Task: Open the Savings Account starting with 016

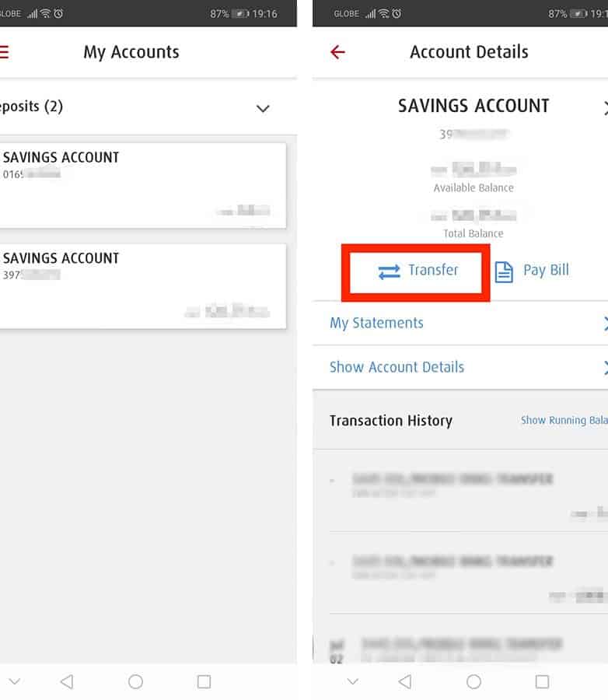Action: click(143, 185)
